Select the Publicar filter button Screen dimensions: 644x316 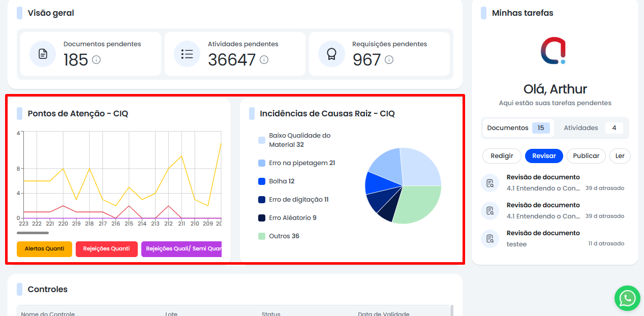(x=586, y=156)
